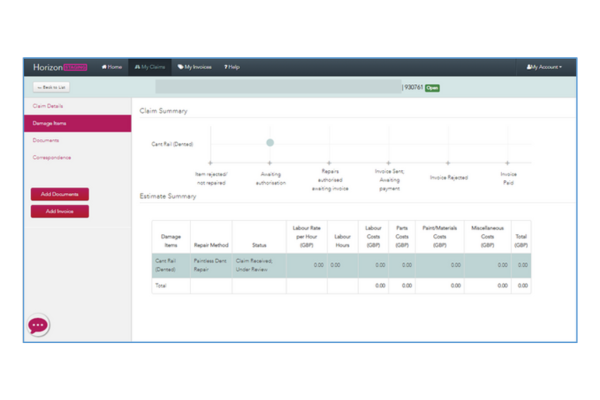This screenshot has width=600, height=400.
Task: Open the Help menu item
Action: point(232,67)
